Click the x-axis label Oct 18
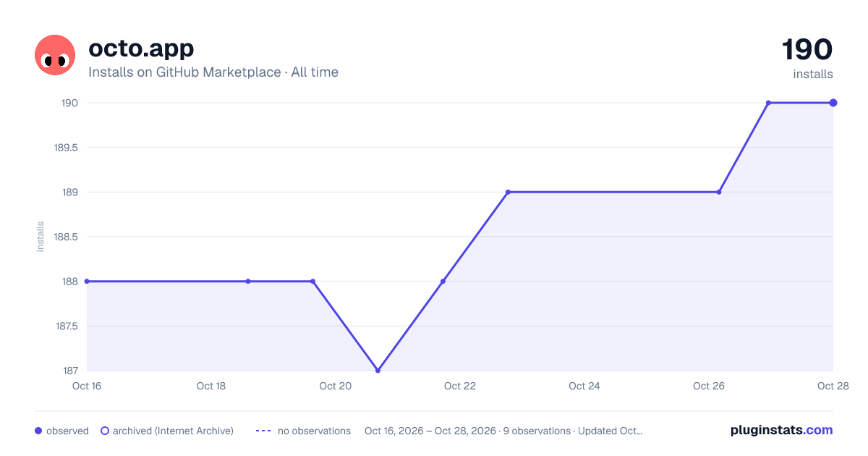 pyautogui.click(x=211, y=386)
